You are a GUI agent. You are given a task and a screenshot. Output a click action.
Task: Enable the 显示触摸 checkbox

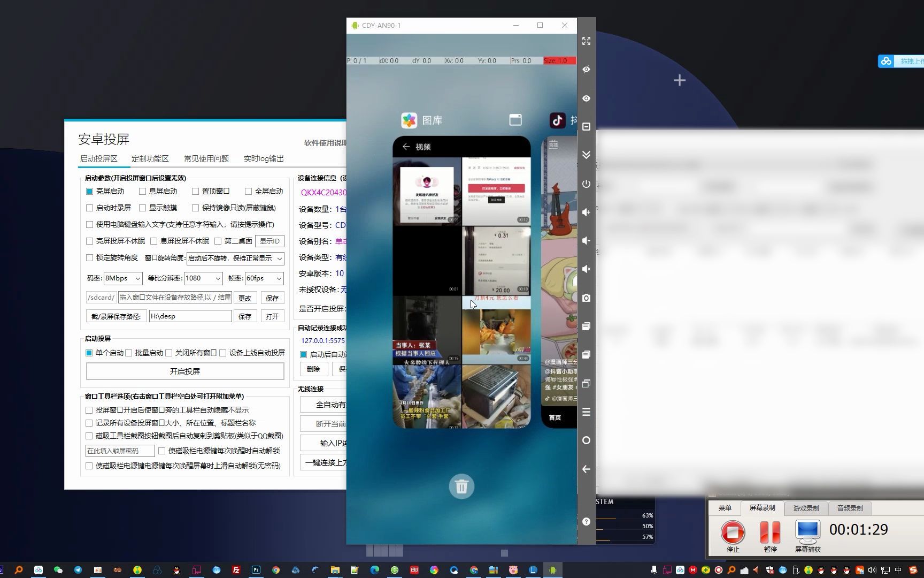click(x=142, y=208)
